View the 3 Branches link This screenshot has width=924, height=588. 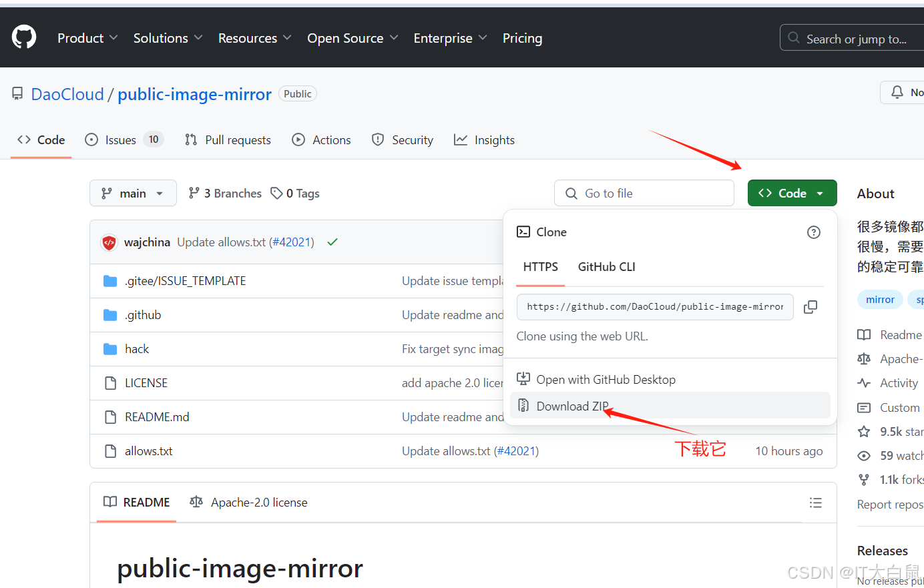pyautogui.click(x=225, y=193)
